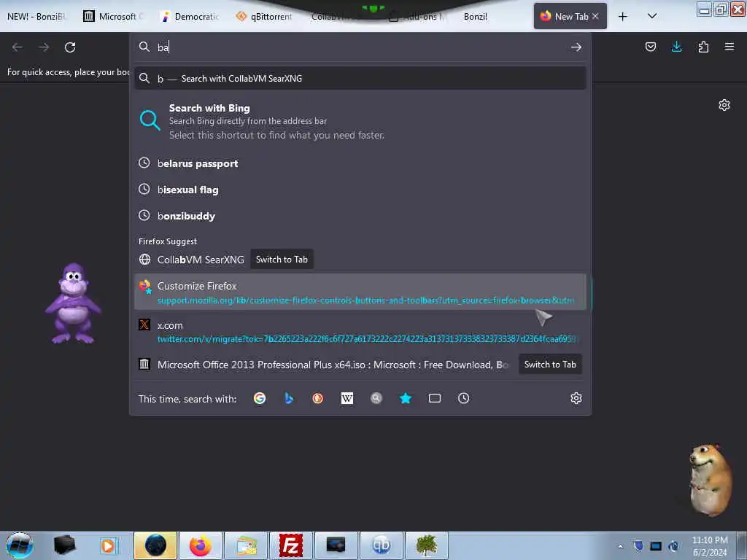Viewport: 747px width, 560px height.
Task: Search this time with SearXNG magnifier icon
Action: click(376, 398)
